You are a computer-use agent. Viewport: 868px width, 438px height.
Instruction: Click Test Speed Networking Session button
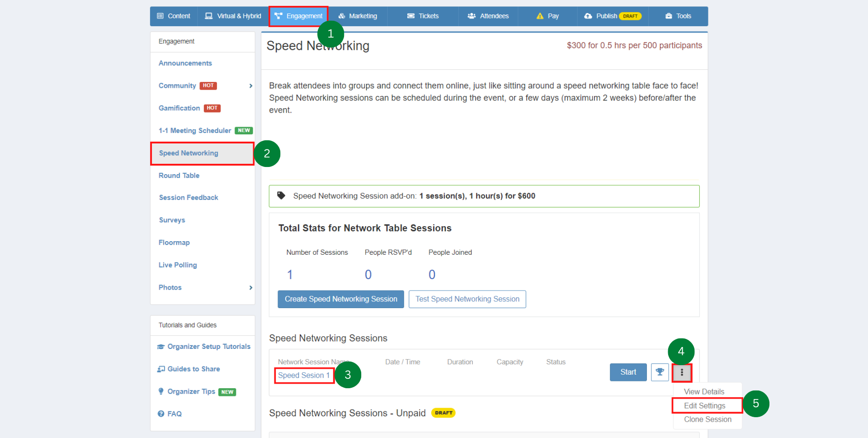(467, 299)
